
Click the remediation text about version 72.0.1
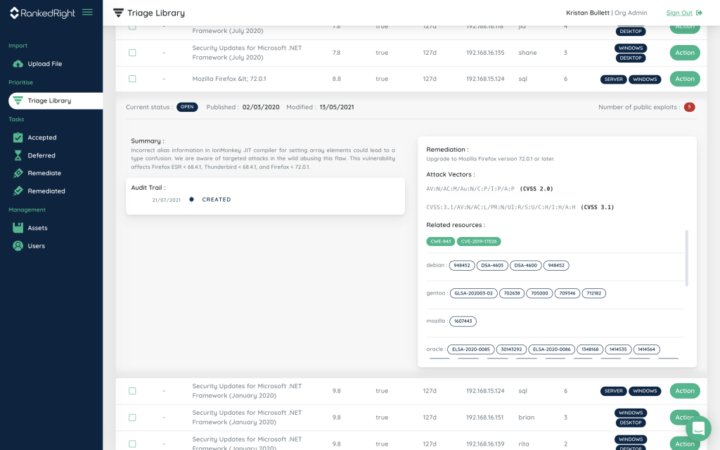tap(490, 159)
